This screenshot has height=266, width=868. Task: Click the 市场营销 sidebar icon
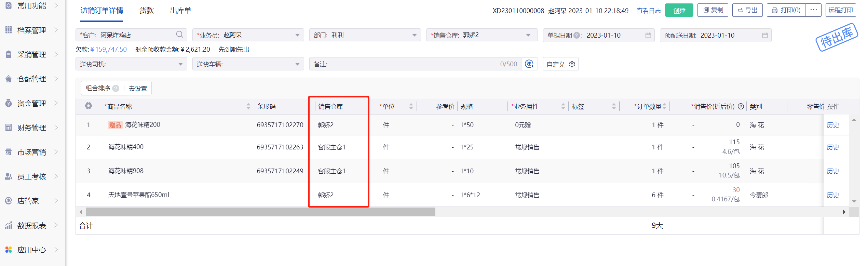coord(9,152)
